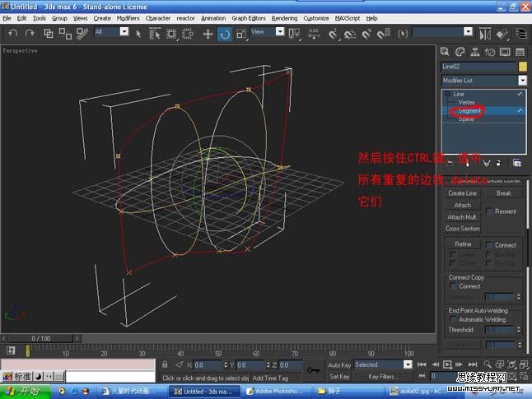Viewport: 532px width, 399px height.
Task: Open Select by Name tool
Action: coord(155,34)
